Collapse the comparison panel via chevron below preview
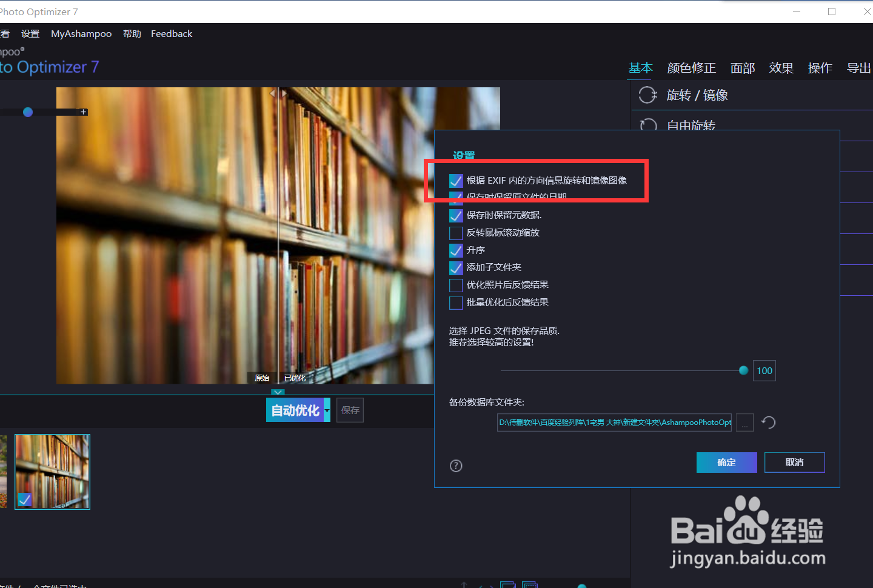 (x=278, y=392)
